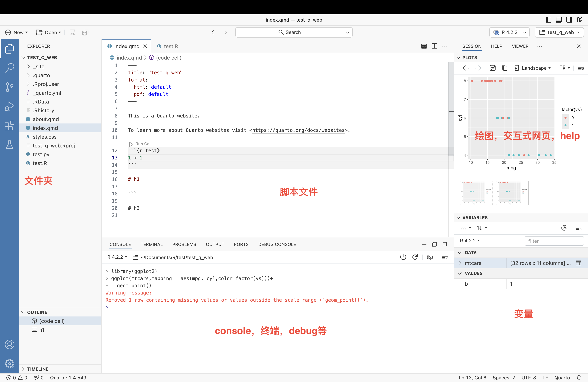The width and height of the screenshot is (588, 382).
Task: Open the Manage gear icon
Action: (9, 363)
